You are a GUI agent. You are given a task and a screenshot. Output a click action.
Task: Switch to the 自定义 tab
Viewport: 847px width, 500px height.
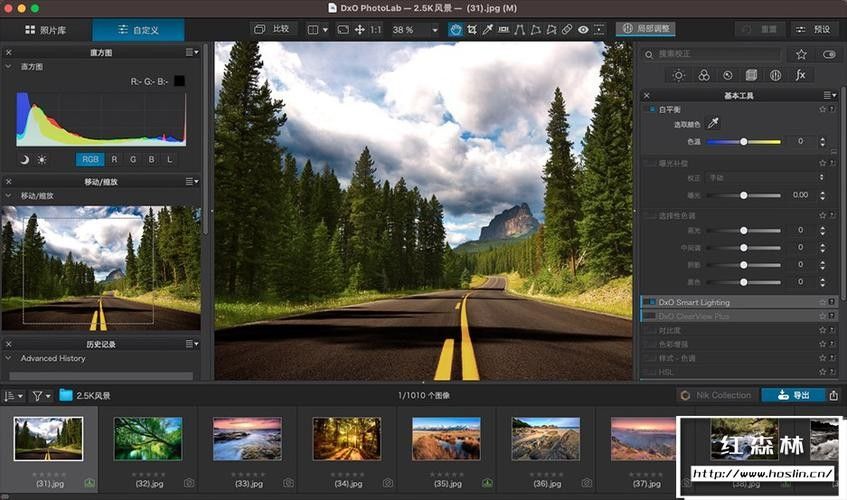pos(138,30)
